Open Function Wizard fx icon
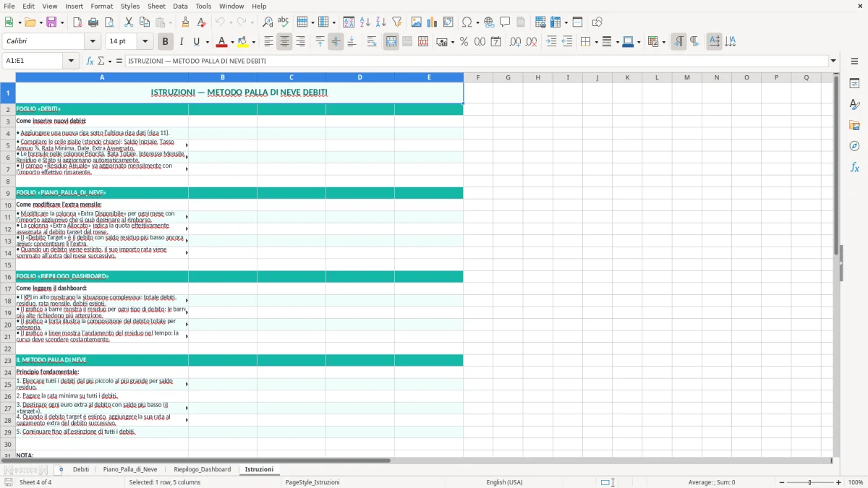The width and height of the screenshot is (868, 488). pyautogui.click(x=90, y=61)
